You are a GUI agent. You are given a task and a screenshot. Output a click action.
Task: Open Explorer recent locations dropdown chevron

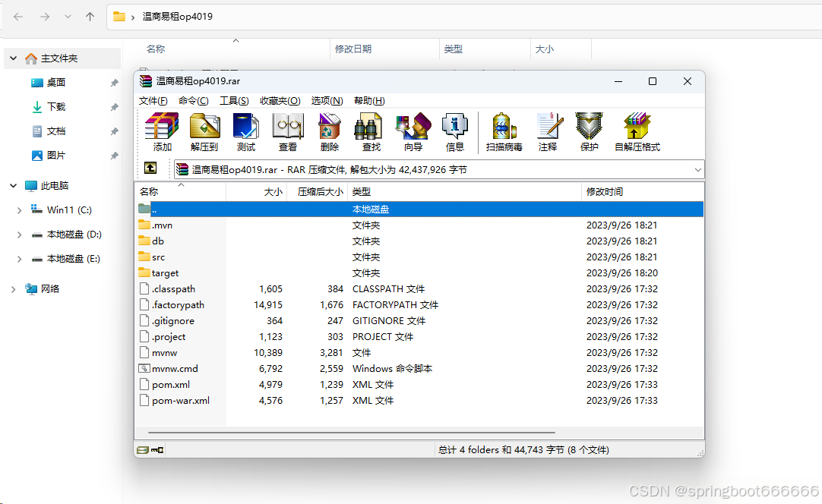pos(68,17)
